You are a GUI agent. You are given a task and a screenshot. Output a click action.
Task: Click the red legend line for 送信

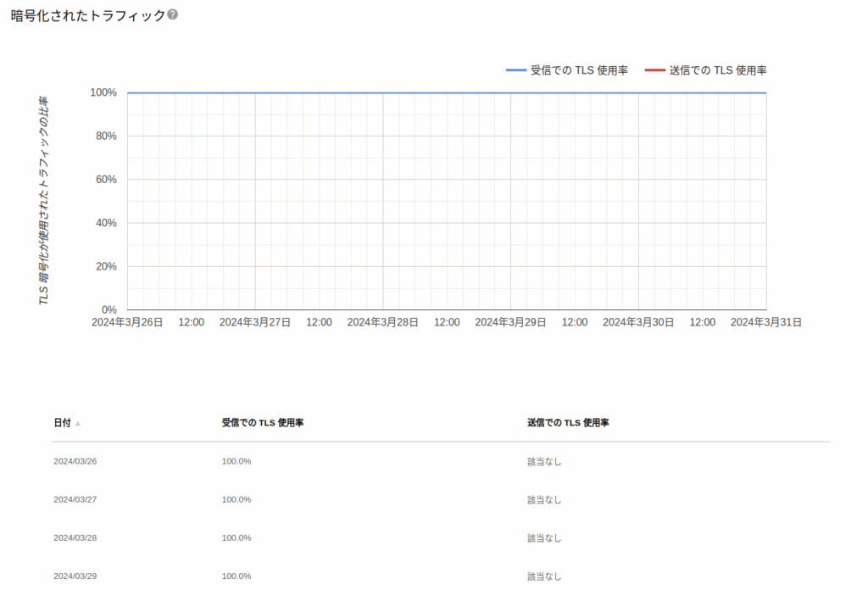tap(654, 70)
